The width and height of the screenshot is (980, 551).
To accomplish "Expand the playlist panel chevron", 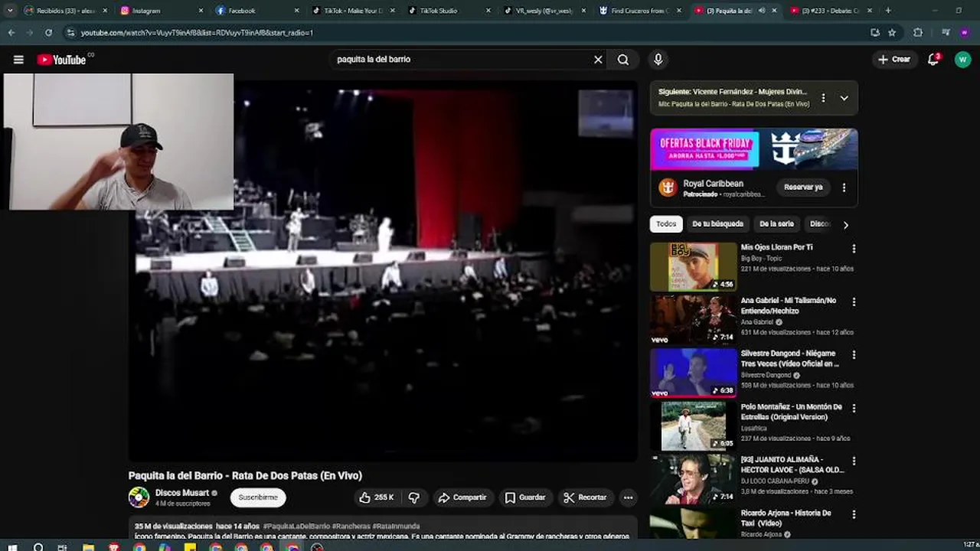I will coord(844,98).
